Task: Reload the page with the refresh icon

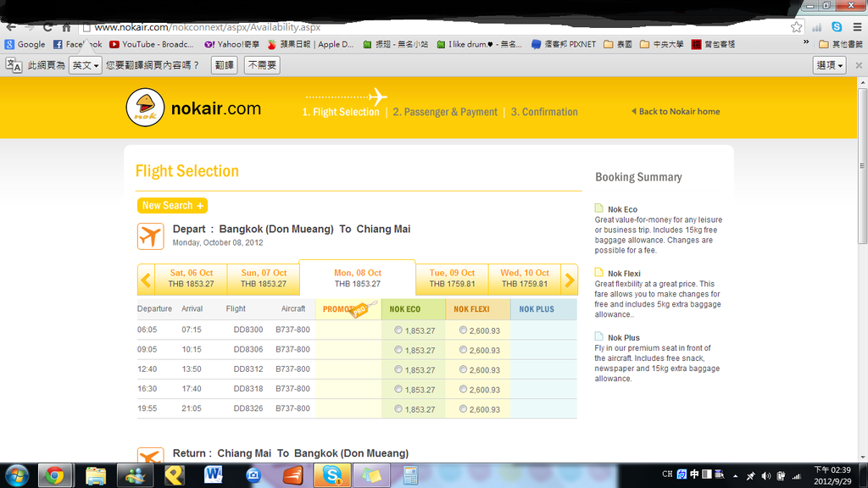Action: pyautogui.click(x=47, y=27)
